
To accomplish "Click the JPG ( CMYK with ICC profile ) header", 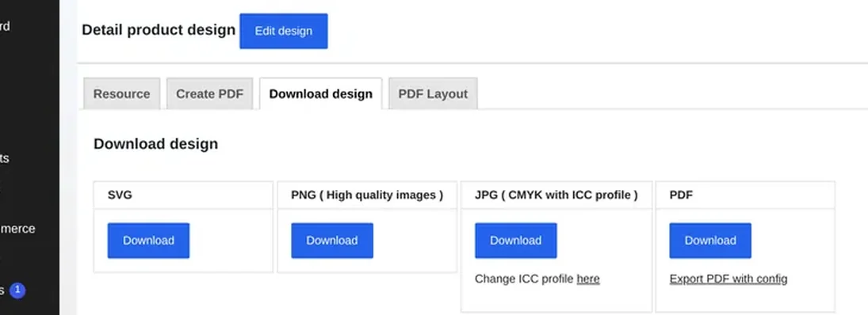I will point(556,195).
